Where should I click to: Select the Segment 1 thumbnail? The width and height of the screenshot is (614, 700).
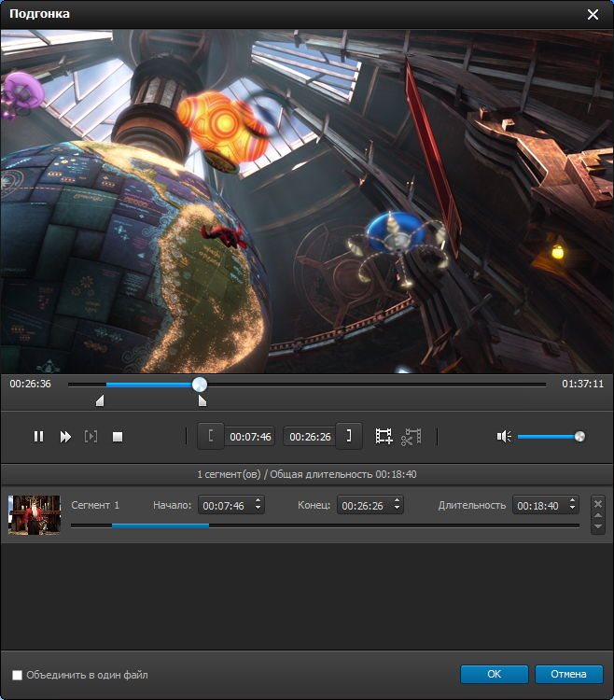coord(35,514)
